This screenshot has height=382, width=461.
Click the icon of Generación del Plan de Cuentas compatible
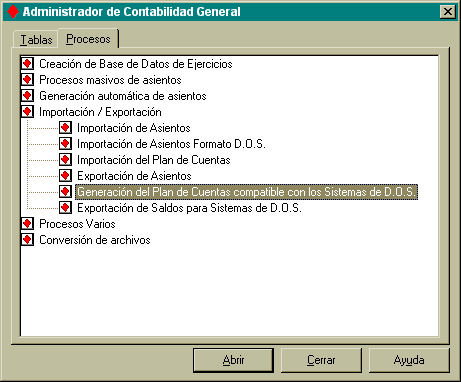pos(65,192)
